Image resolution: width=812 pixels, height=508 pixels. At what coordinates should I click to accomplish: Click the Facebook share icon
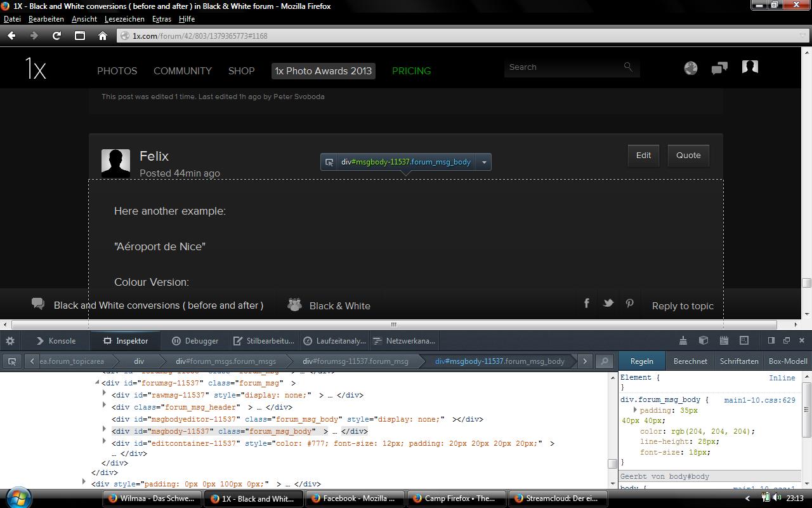(587, 304)
